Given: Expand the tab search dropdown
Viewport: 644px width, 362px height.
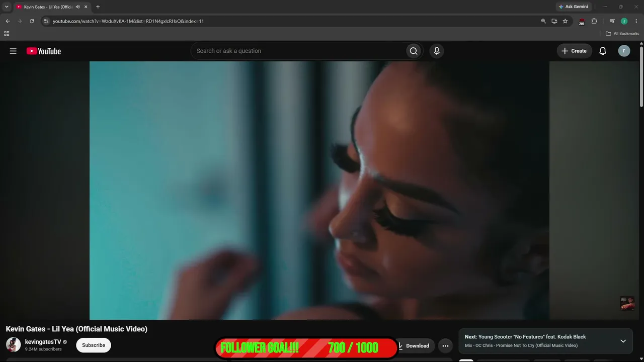Looking at the screenshot, I should coord(7,7).
